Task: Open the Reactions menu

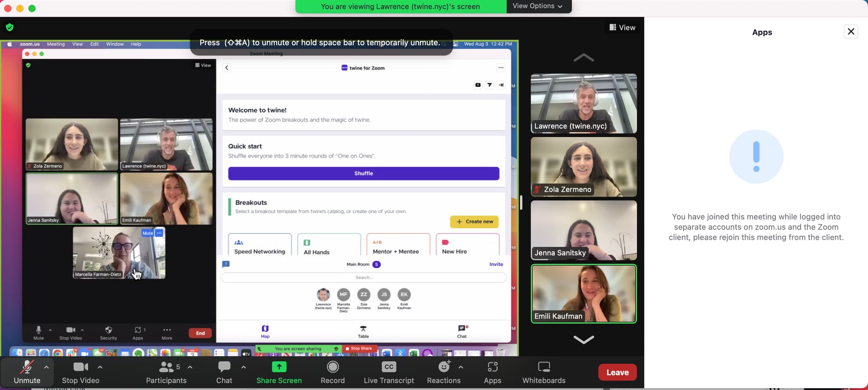Action: (x=443, y=372)
